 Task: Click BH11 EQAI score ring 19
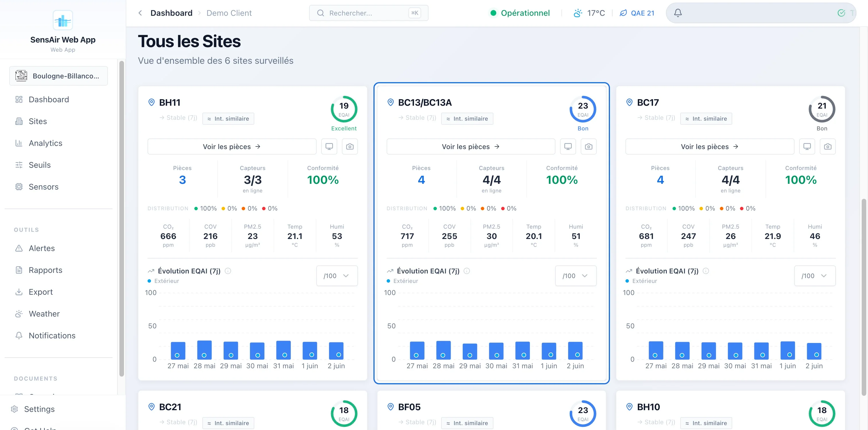coord(344,109)
